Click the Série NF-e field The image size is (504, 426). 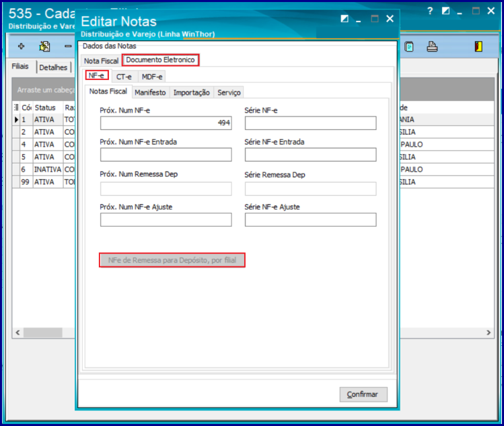(x=310, y=123)
